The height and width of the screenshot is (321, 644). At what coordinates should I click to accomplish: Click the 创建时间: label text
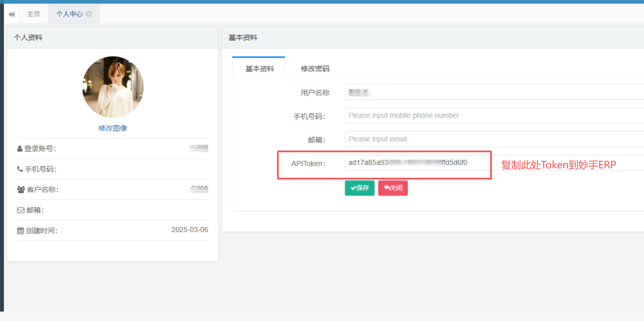coord(42,231)
